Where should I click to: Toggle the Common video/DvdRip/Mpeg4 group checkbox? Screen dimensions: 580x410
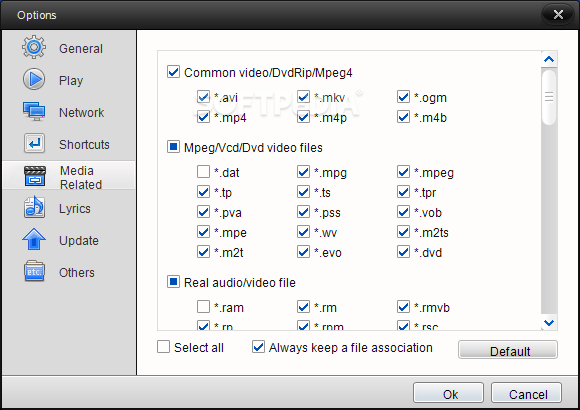173,72
